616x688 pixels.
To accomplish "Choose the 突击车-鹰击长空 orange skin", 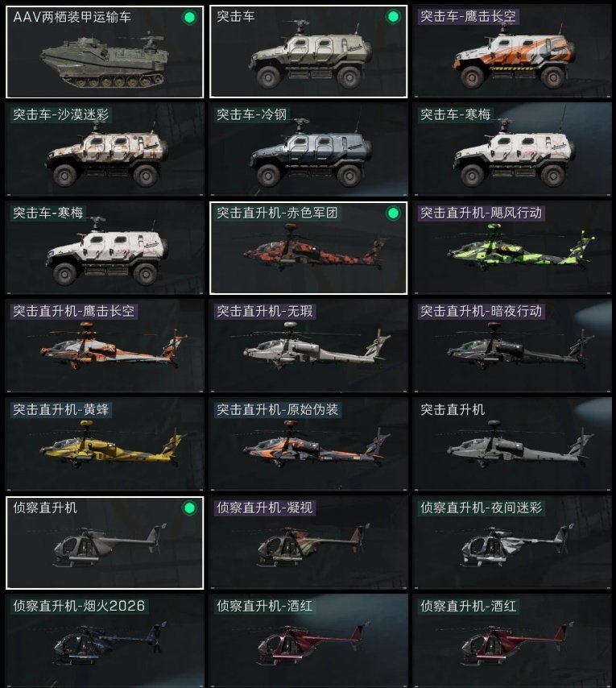I will pyautogui.click(x=512, y=52).
